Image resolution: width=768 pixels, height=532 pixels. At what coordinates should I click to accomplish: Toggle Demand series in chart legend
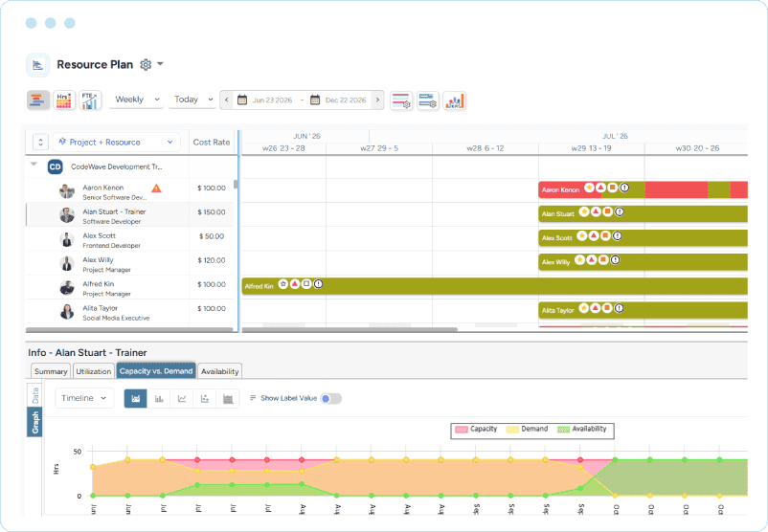pos(527,430)
